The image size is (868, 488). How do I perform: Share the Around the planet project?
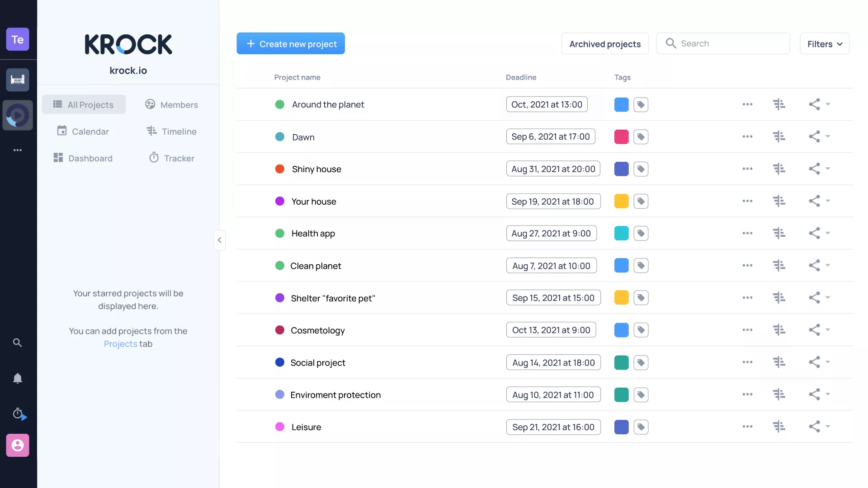(814, 104)
